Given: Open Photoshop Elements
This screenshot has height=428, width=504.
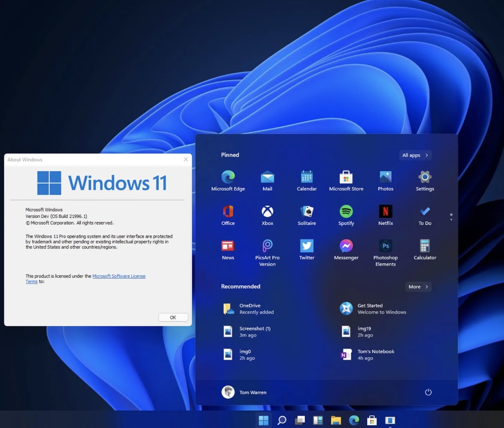Looking at the screenshot, I should click(385, 253).
